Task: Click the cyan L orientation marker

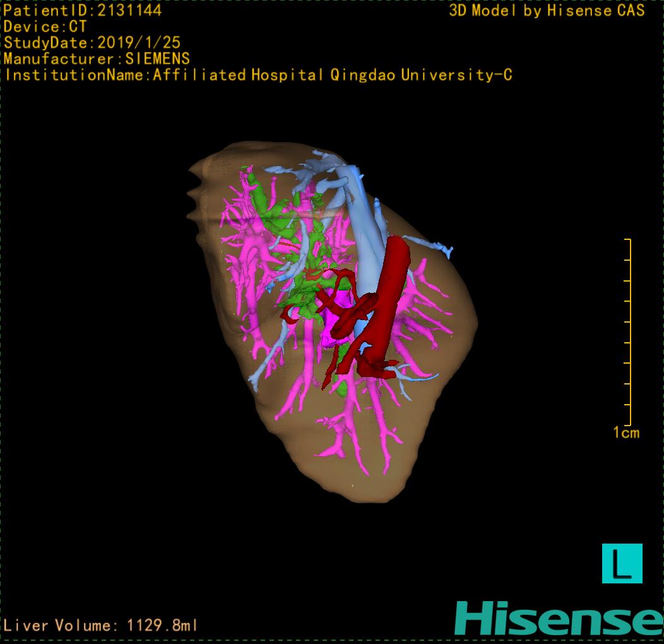Action: coord(622,563)
